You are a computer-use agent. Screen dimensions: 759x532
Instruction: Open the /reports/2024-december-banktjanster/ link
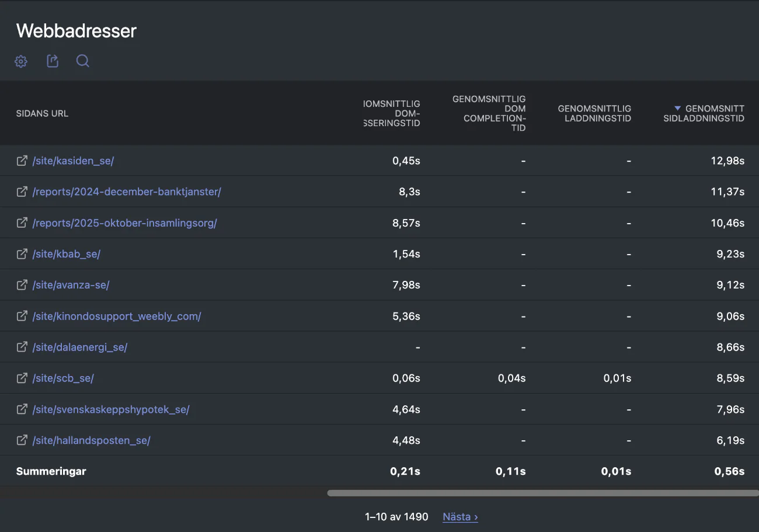(x=127, y=192)
